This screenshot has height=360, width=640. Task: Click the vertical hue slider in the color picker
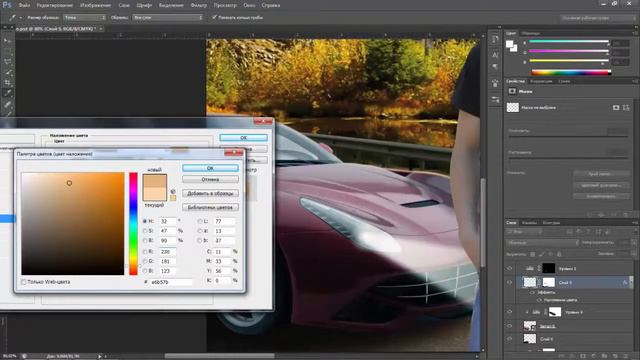[133, 224]
